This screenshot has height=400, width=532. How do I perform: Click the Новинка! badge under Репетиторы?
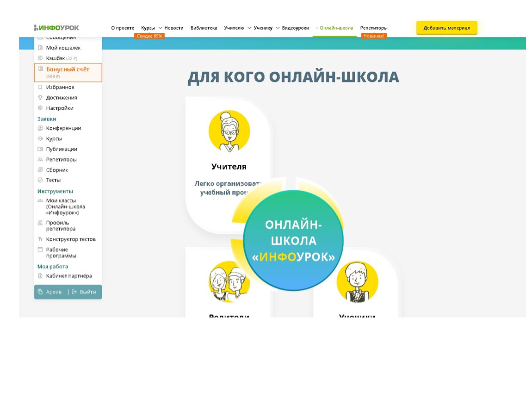[374, 36]
